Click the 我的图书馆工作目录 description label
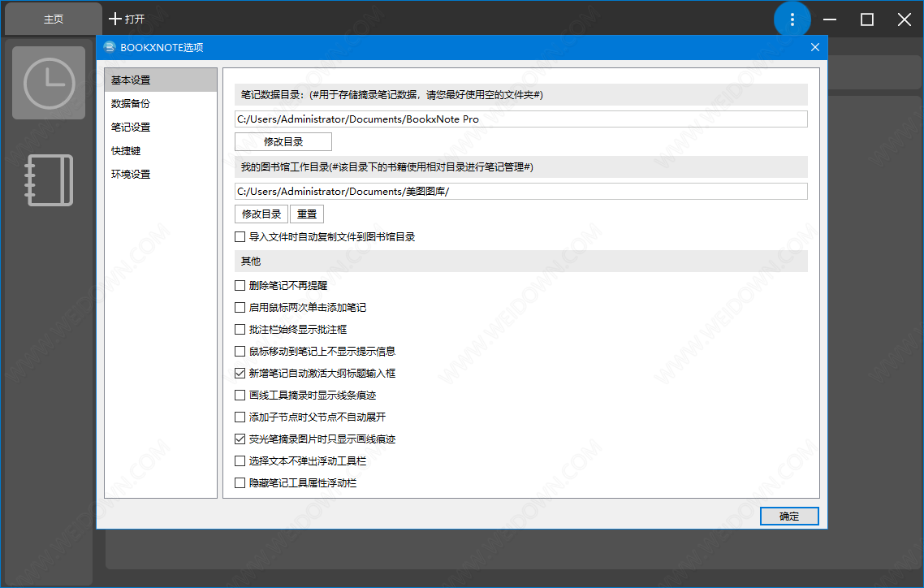This screenshot has height=588, width=924. (x=521, y=167)
